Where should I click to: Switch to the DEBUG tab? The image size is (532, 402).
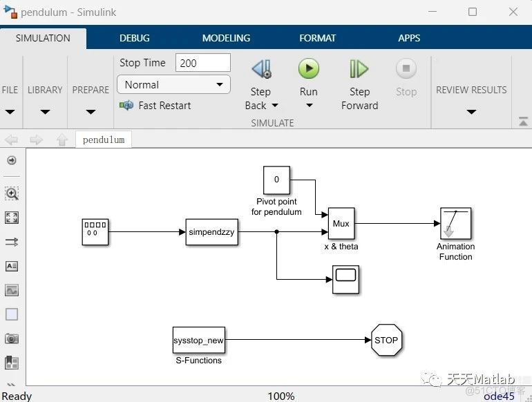[135, 38]
